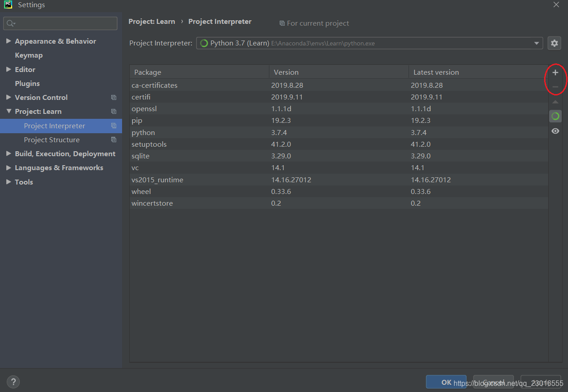568x392 pixels.
Task: Sort by the Latest version column header
Action: 478,72
